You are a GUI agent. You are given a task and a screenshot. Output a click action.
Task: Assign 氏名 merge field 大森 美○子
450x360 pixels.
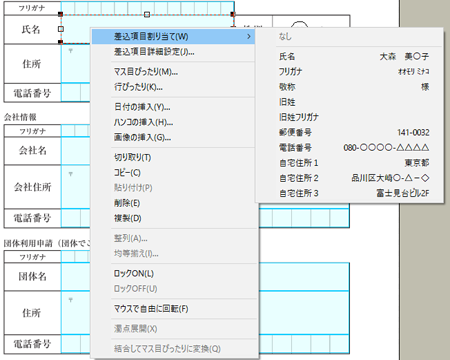click(349, 56)
